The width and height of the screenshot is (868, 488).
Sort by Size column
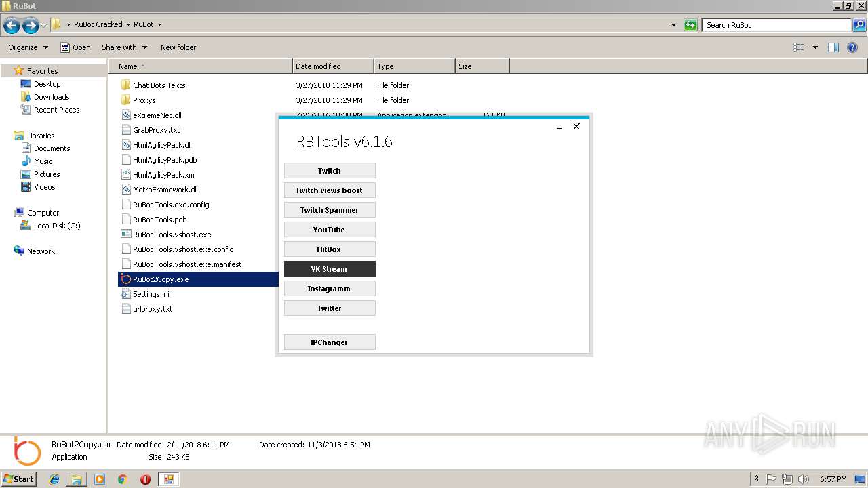tap(482, 66)
